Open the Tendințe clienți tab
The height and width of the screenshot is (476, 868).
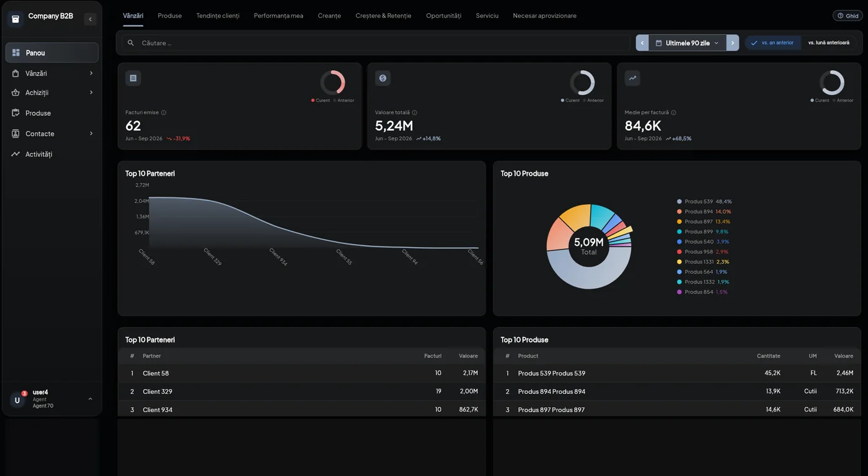(x=218, y=16)
